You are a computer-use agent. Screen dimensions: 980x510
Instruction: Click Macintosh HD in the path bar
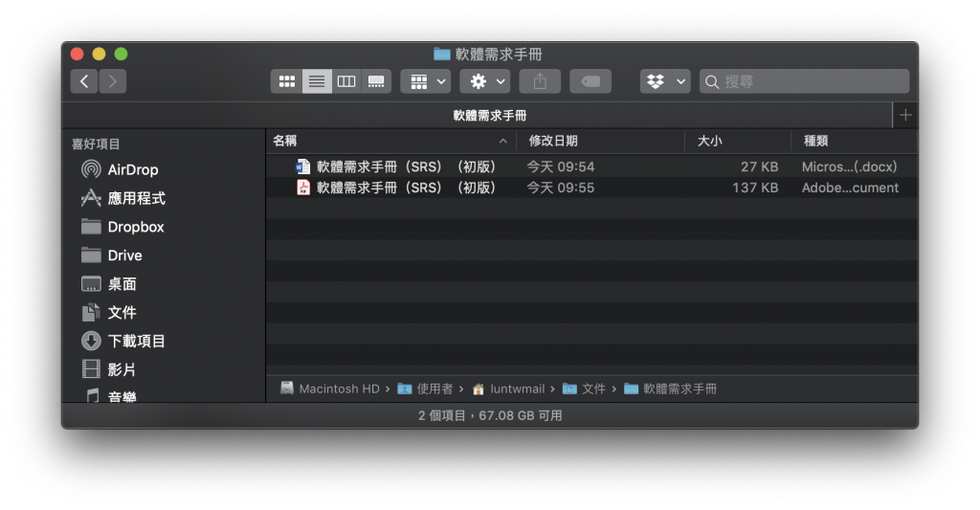[x=330, y=388]
